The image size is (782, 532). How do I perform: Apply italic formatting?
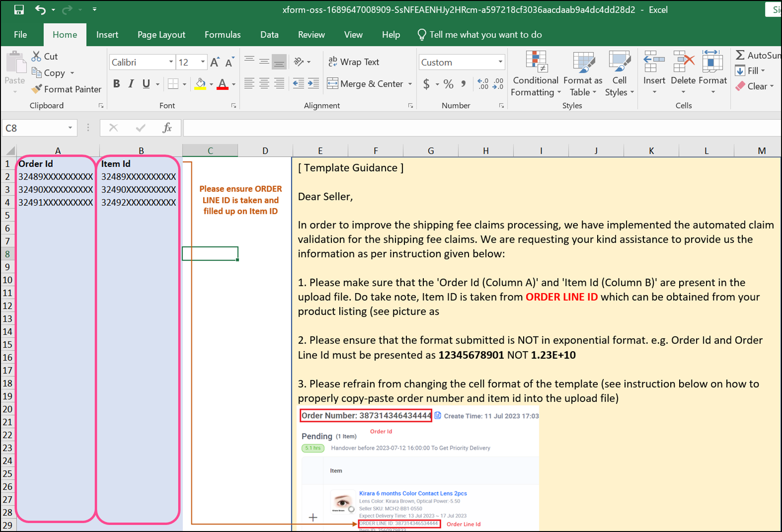pyautogui.click(x=131, y=83)
